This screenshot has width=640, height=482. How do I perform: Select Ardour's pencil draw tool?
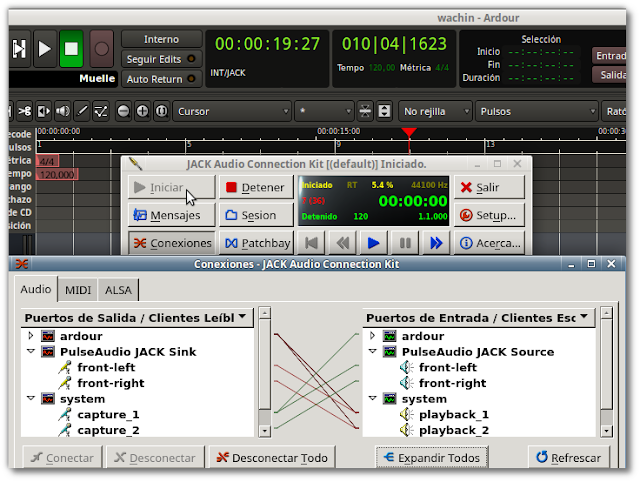[x=82, y=111]
